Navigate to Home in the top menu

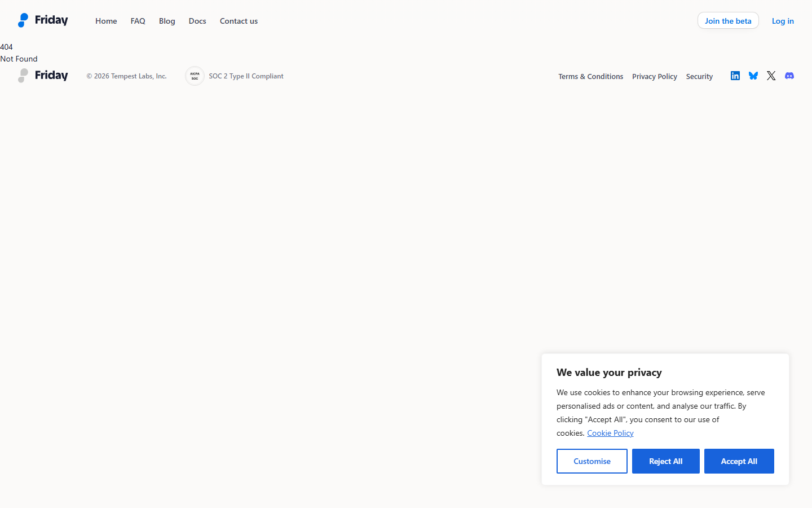(x=106, y=21)
